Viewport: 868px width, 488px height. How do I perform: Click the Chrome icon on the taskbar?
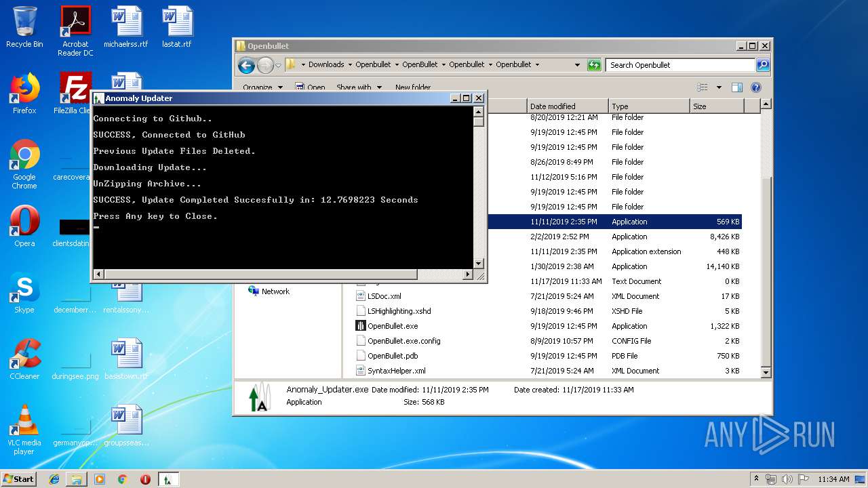[x=122, y=479]
